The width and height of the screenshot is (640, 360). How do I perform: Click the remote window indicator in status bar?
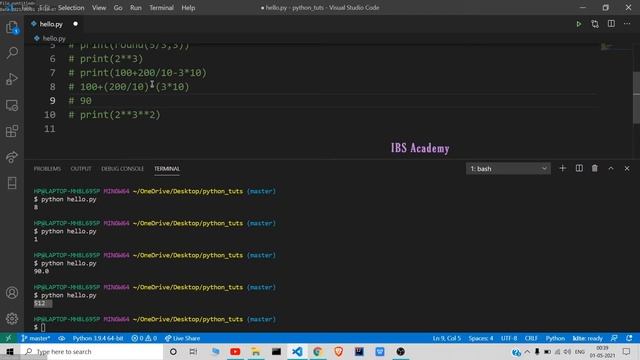click(8, 338)
